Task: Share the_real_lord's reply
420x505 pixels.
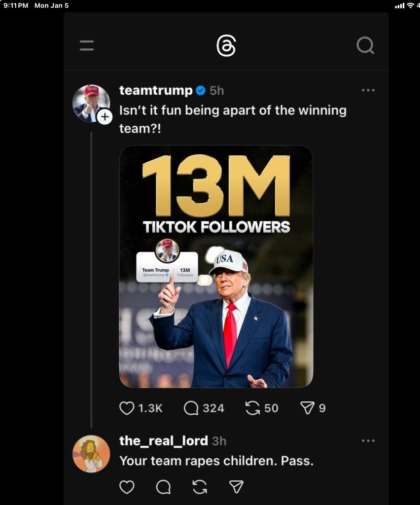Action: point(237,487)
